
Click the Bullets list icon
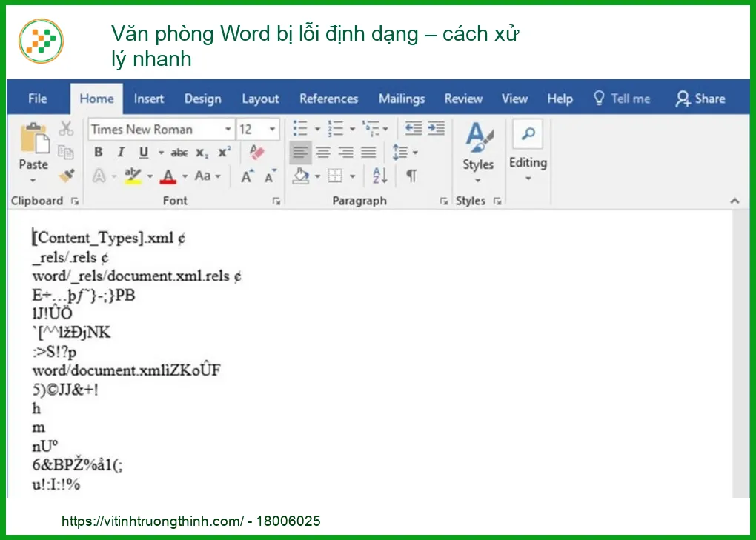[300, 129]
